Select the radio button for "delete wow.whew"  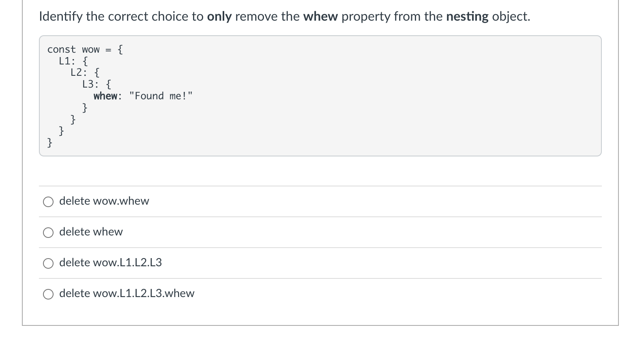[48, 201]
